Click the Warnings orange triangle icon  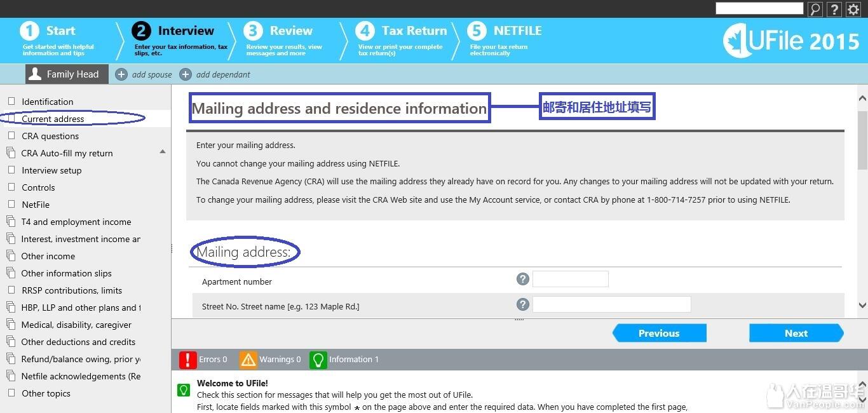click(248, 360)
